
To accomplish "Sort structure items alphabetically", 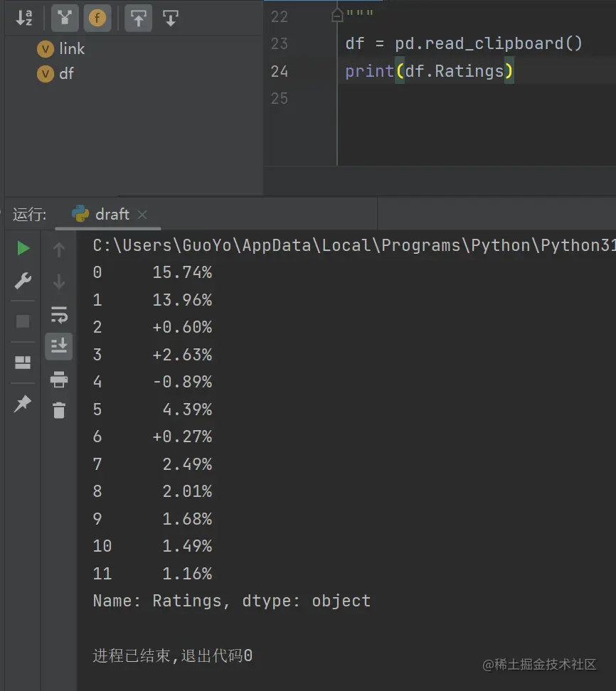I will tap(23, 18).
